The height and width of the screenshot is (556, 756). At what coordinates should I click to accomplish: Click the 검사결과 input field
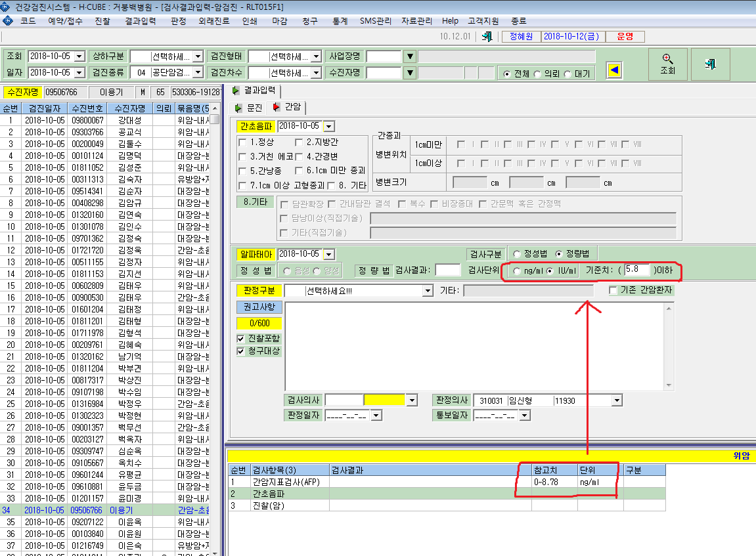click(447, 270)
